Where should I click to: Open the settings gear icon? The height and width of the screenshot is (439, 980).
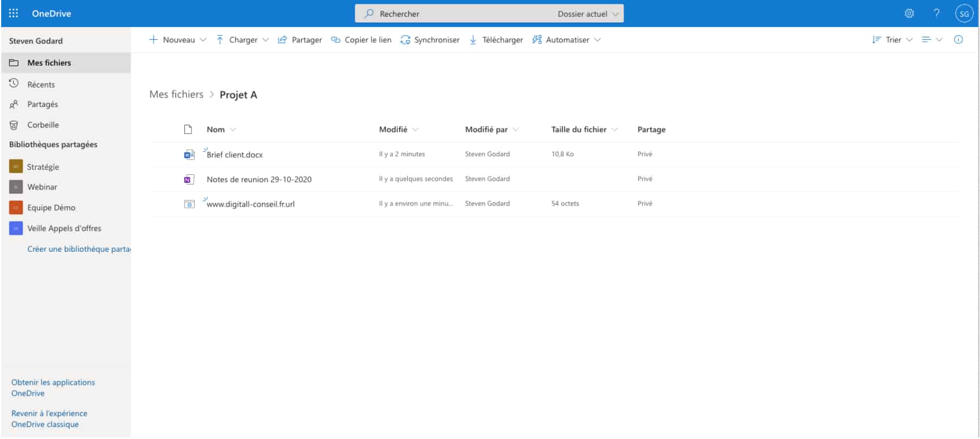coord(909,14)
